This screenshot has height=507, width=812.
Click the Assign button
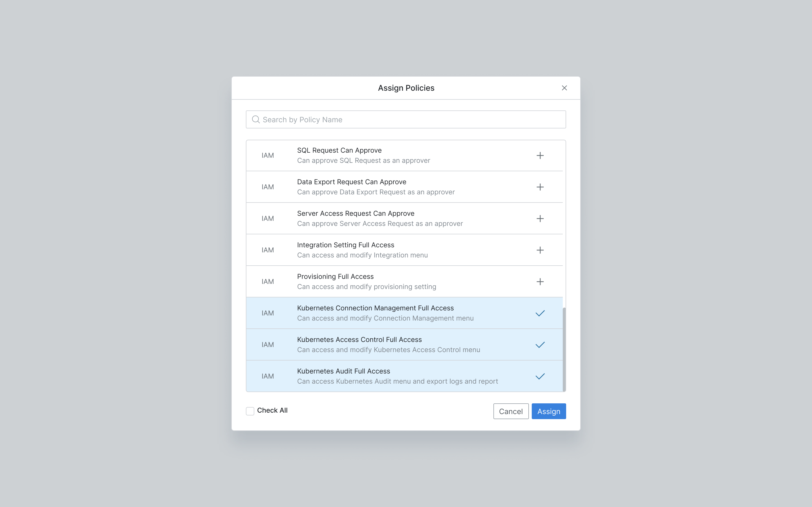tap(549, 411)
